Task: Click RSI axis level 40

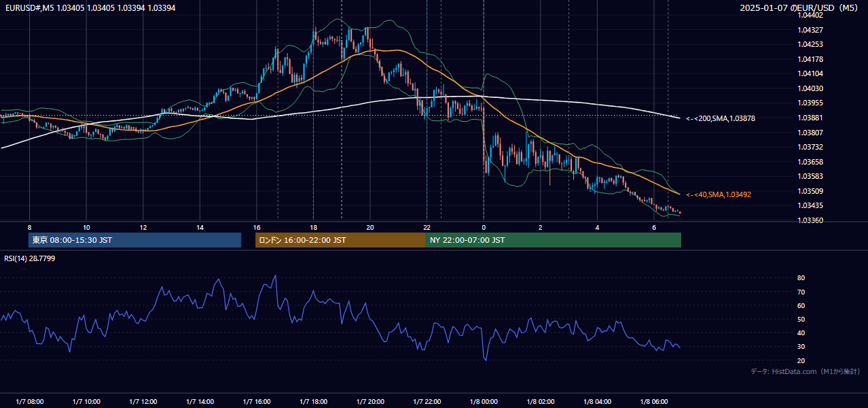Action: click(801, 333)
